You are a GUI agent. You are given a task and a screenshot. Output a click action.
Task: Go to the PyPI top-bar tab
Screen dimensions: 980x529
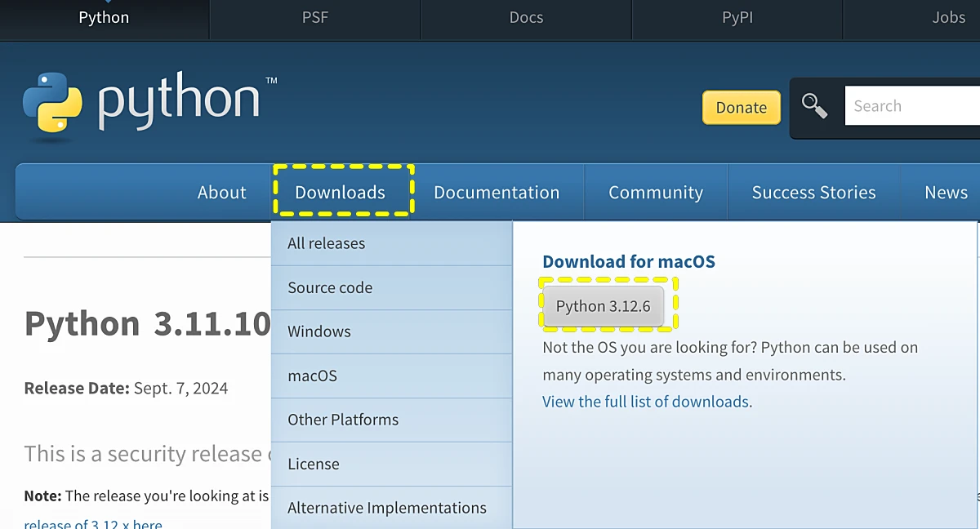[737, 18]
